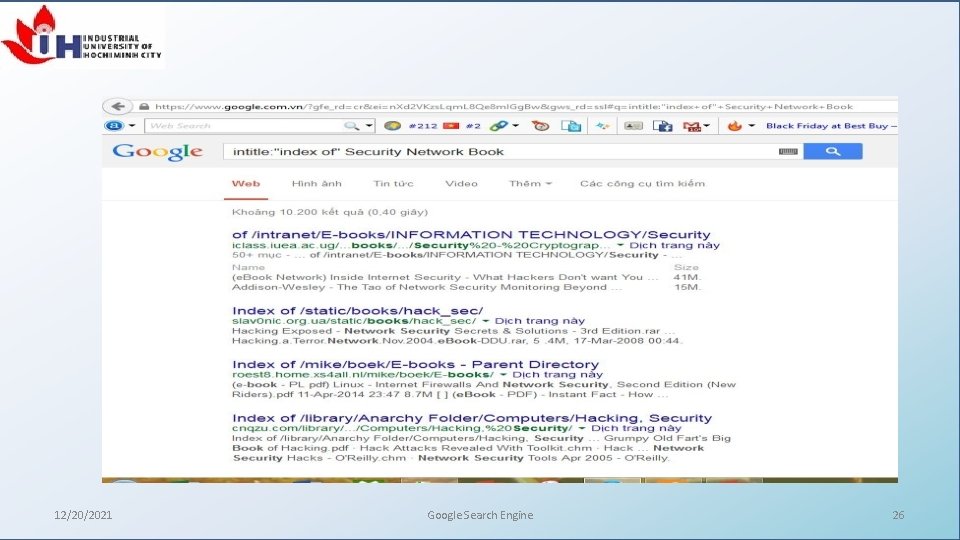Viewport: 960px width, 540px height.
Task: Switch to the Video tab
Action: point(461,184)
